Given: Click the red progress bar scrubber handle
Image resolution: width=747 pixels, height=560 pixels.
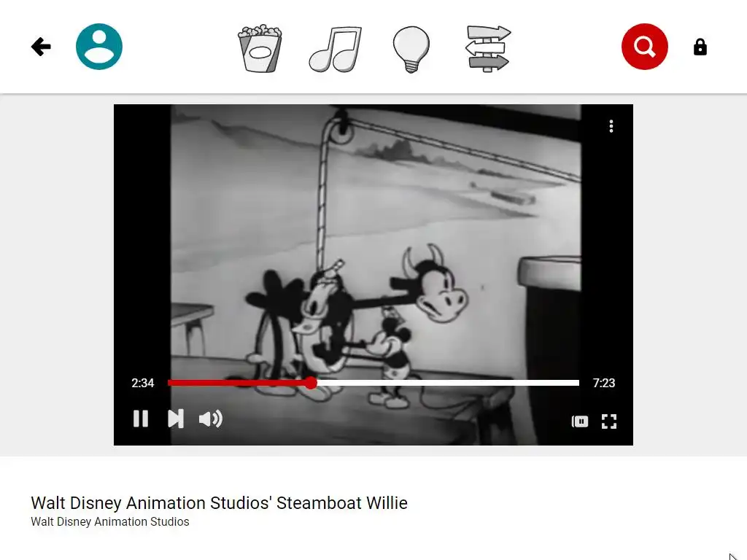Looking at the screenshot, I should (311, 383).
